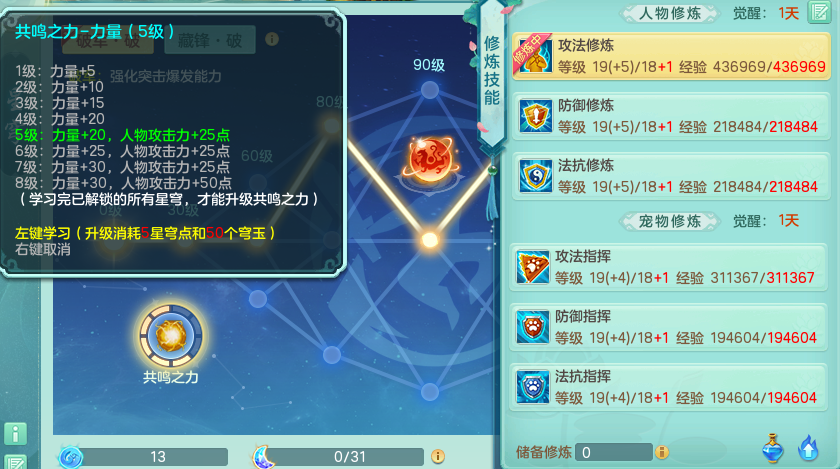Screen dimensions: 840x469
Task: Open the 修炼技能 vertical tab
Action: pyautogui.click(x=492, y=71)
